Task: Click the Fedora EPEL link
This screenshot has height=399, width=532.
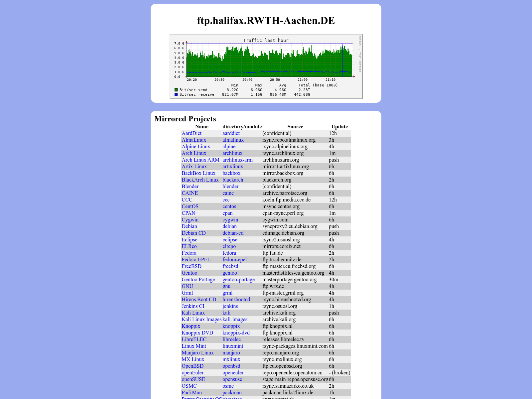Action: tap(196, 260)
